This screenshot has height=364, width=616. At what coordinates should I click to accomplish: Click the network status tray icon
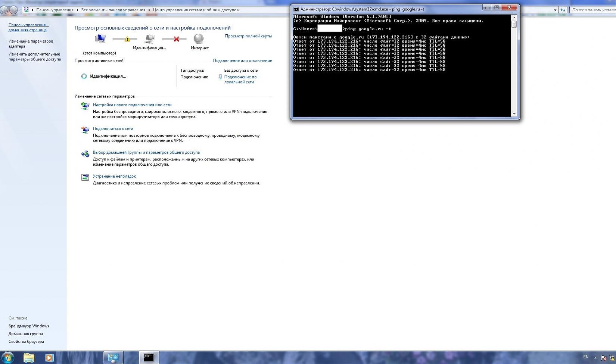[x=612, y=358]
